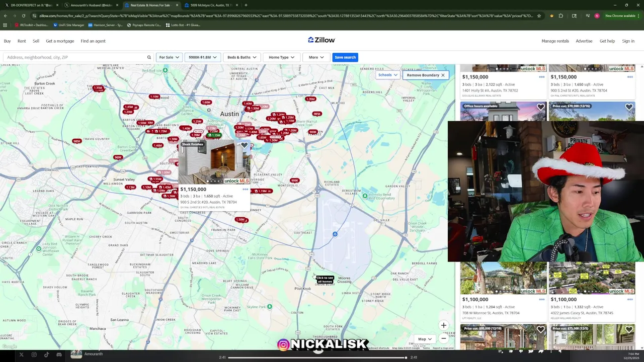The height and width of the screenshot is (362, 644).
Task: Expand the More filters dropdown
Action: click(x=316, y=57)
